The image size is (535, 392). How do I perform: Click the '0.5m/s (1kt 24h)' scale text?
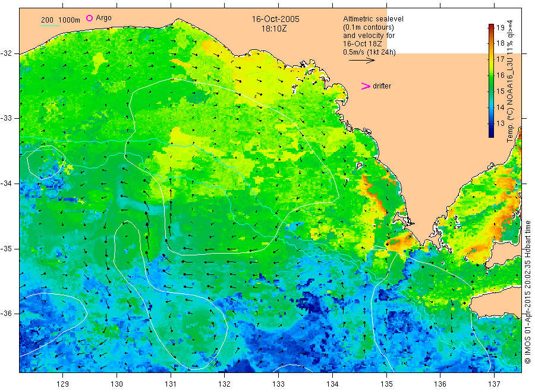coord(369,52)
